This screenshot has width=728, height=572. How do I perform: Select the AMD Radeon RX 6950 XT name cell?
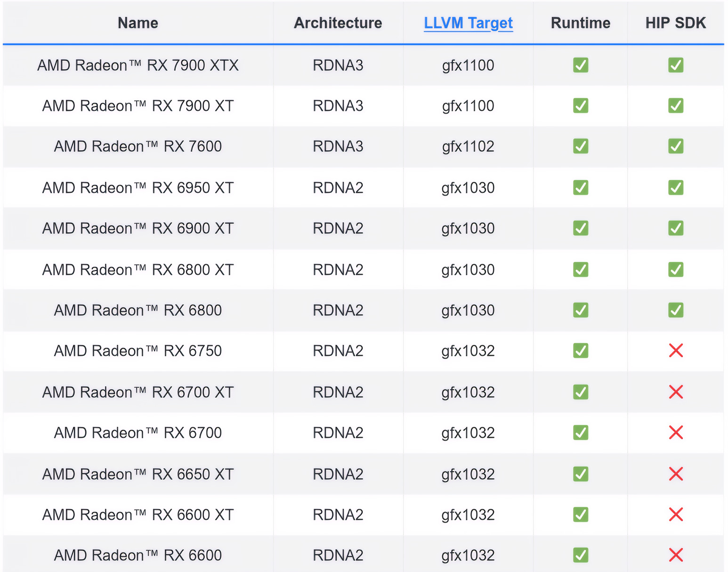[x=138, y=188]
